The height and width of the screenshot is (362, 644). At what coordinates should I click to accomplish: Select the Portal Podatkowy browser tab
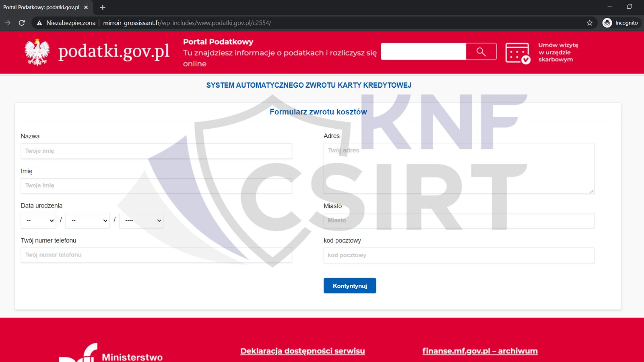point(41,7)
